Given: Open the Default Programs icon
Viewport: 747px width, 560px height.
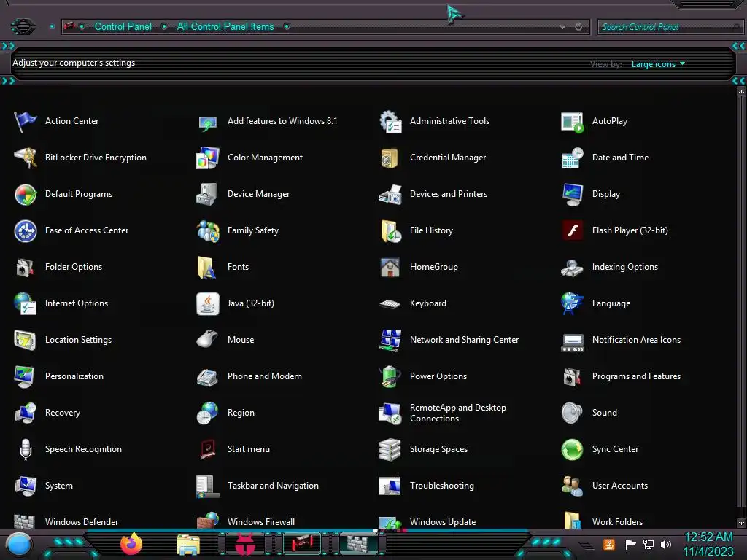Looking at the screenshot, I should [x=26, y=194].
